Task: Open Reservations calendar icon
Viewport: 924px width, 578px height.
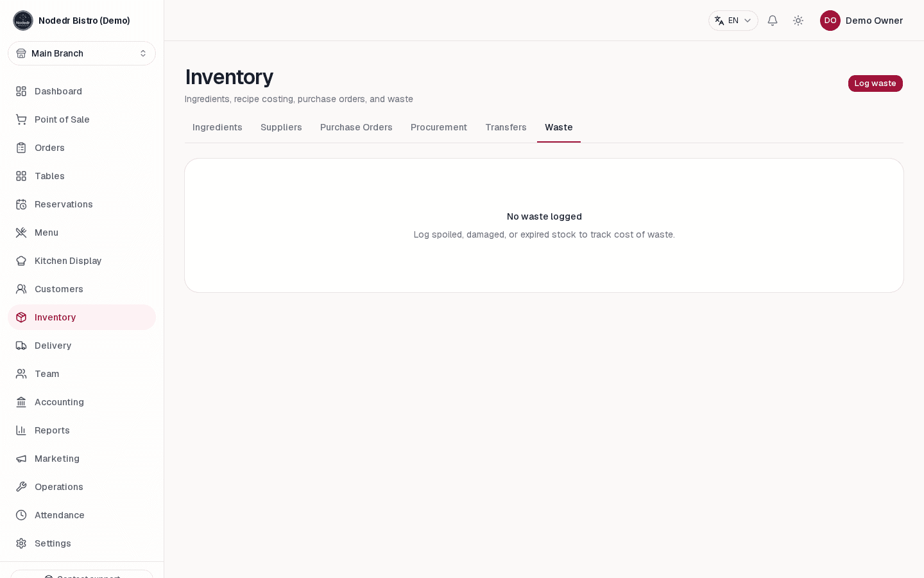Action: click(x=21, y=204)
